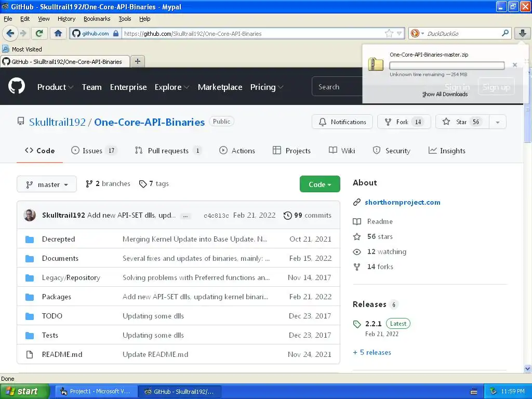This screenshot has height=399, width=532.
Task: Click the browser Forward arrow
Action: click(23, 33)
